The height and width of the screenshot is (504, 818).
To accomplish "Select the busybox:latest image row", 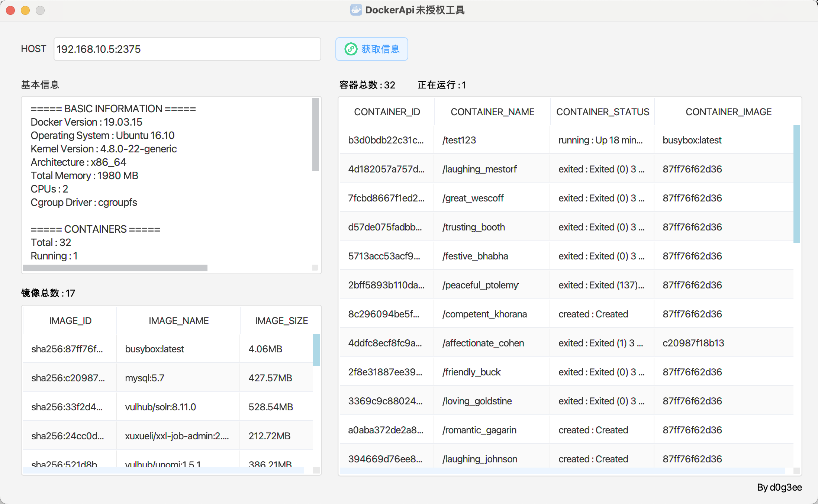I will 167,349.
